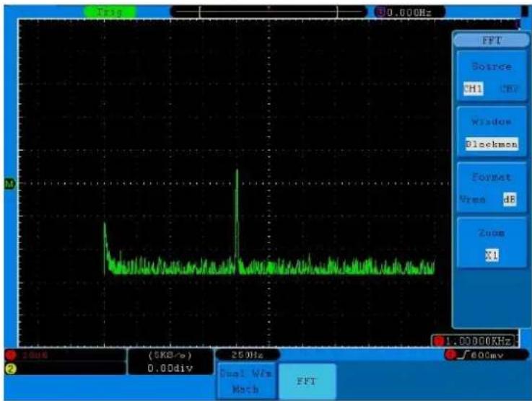Open the Dual Wfm Math tab
The height and width of the screenshot is (401, 532).
coord(245,381)
